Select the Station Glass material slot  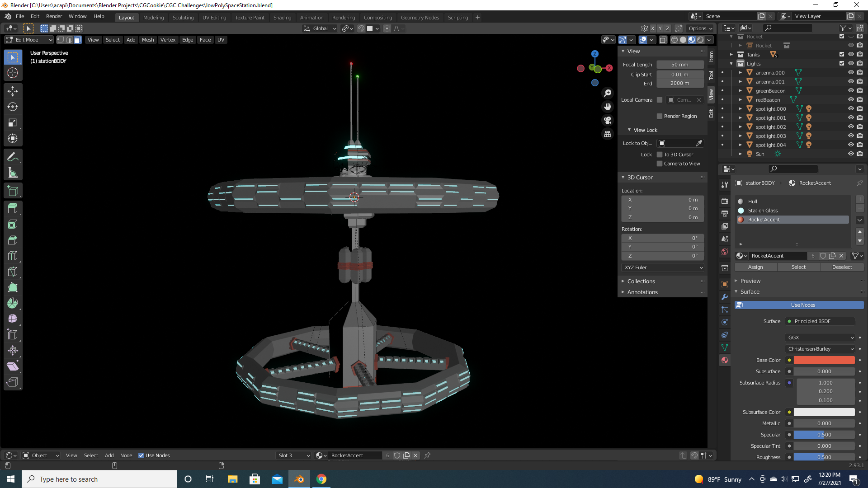(763, 211)
